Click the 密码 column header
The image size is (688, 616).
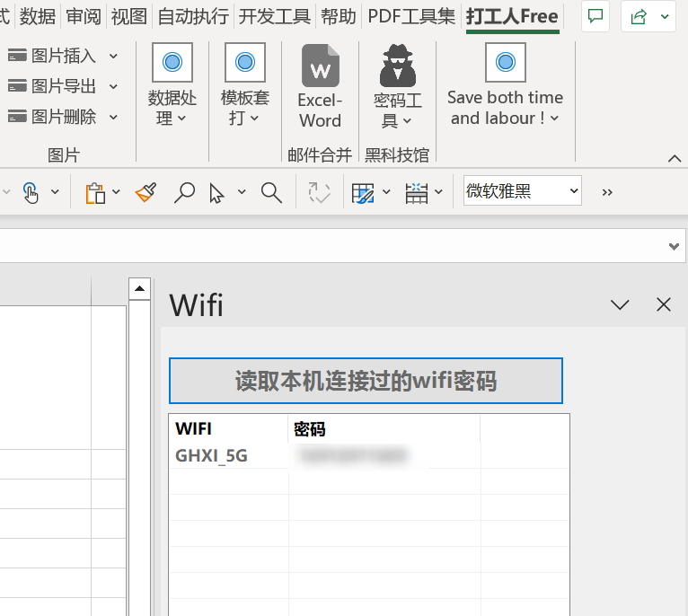click(x=384, y=428)
